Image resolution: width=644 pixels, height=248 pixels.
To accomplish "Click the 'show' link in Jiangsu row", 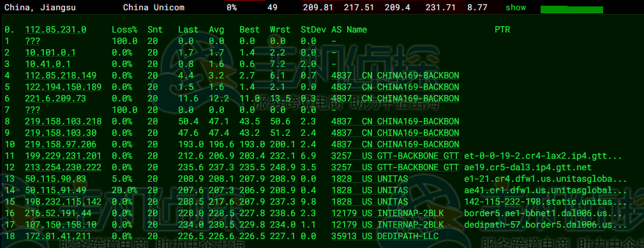I will pyautogui.click(x=516, y=8).
